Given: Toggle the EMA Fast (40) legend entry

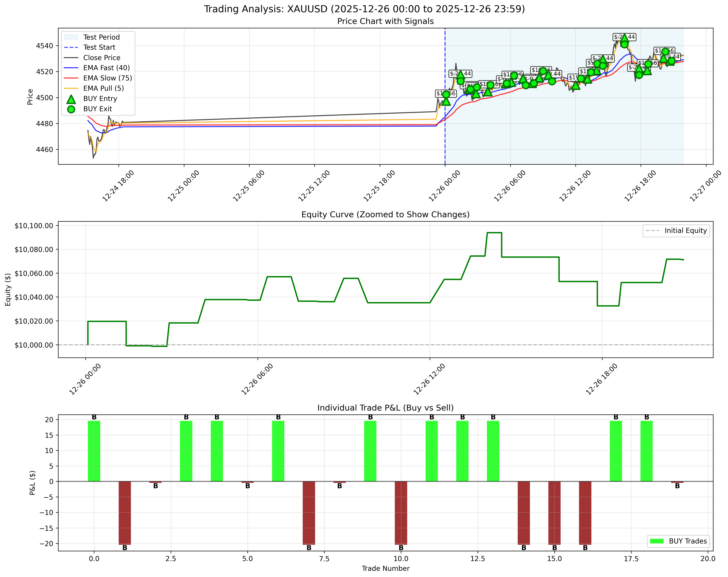Looking at the screenshot, I should [x=71, y=68].
